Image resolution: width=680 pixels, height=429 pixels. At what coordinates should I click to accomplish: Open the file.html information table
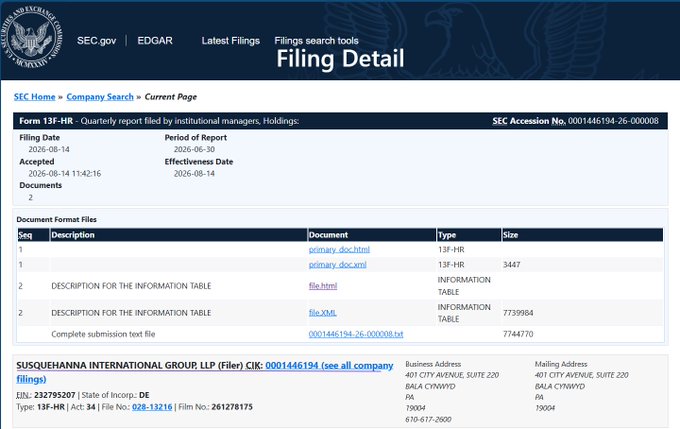pos(323,286)
